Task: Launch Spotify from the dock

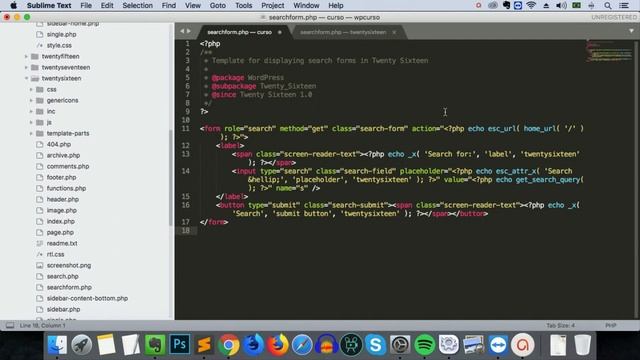Action: pyautogui.click(x=424, y=345)
